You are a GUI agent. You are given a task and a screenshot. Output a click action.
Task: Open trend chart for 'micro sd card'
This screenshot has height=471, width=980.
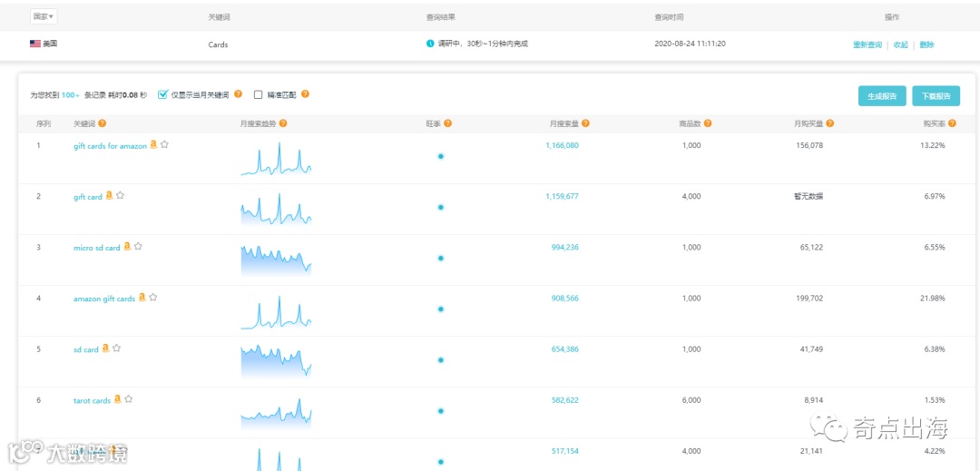click(276, 260)
